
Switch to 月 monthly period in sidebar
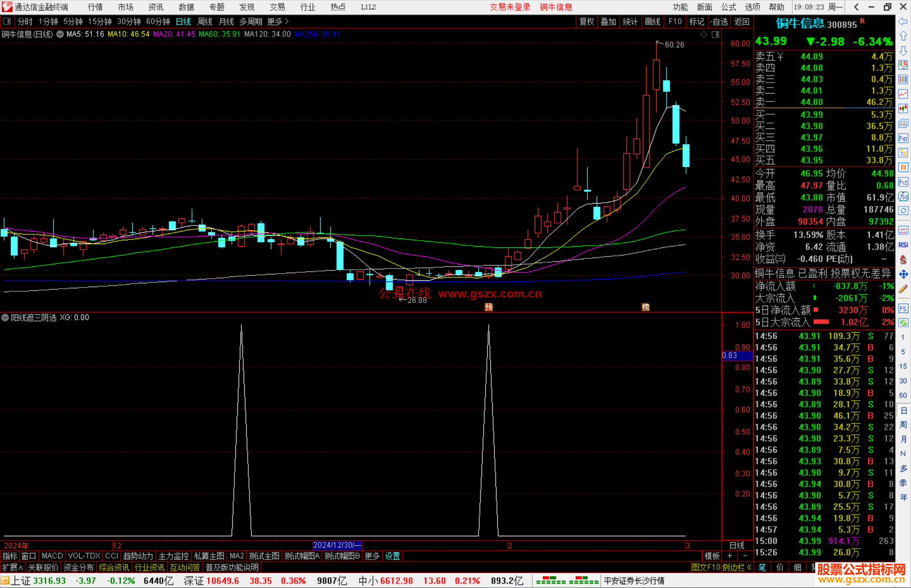[903, 439]
